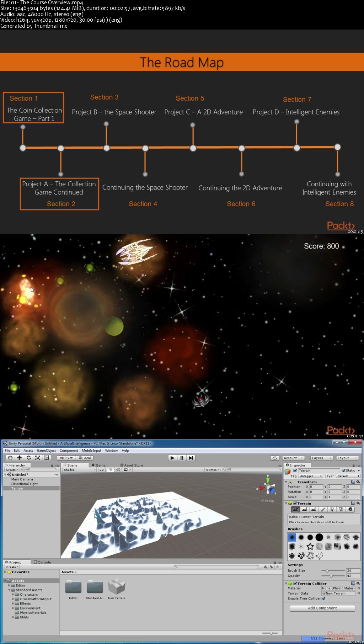
Task: Select the Paint Details terrain tool
Action: (x=341, y=509)
